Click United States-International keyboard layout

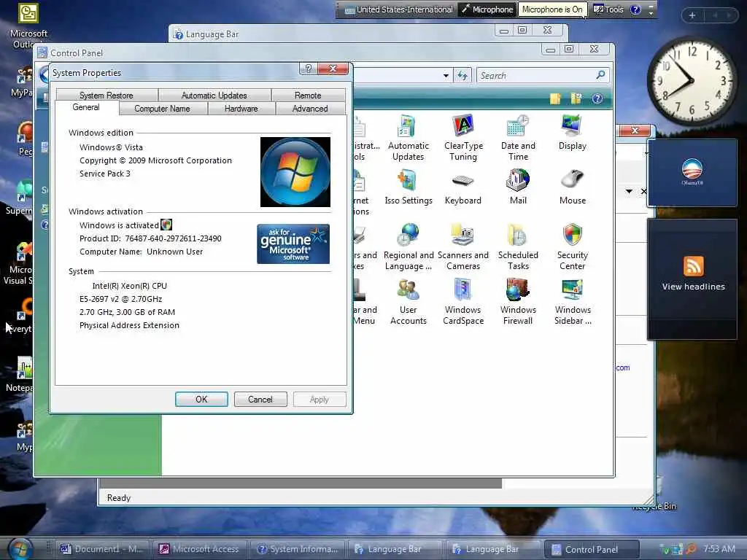(x=399, y=9)
